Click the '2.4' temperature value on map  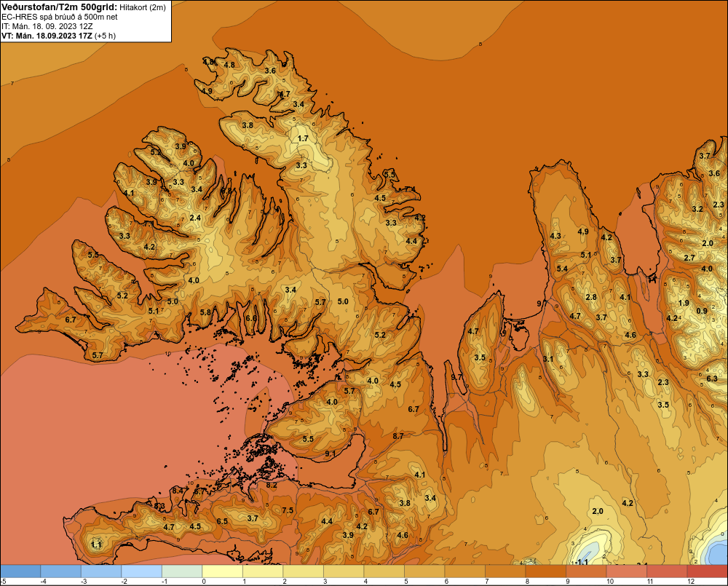click(x=195, y=218)
